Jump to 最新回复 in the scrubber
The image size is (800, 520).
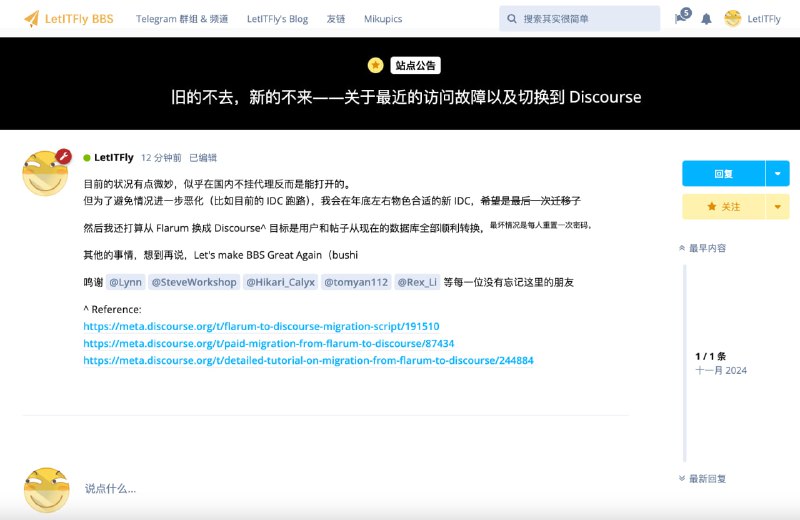[703, 479]
